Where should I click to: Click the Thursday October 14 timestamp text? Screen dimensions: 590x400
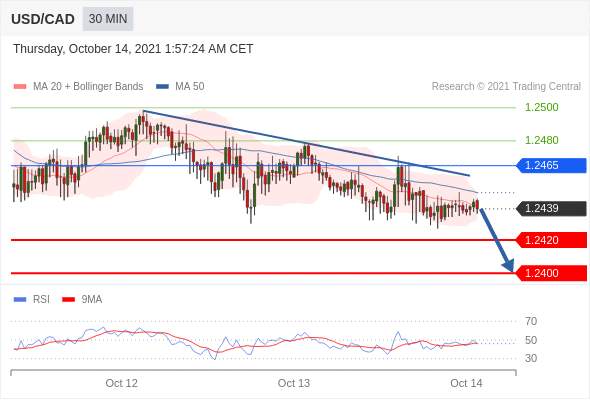click(133, 49)
